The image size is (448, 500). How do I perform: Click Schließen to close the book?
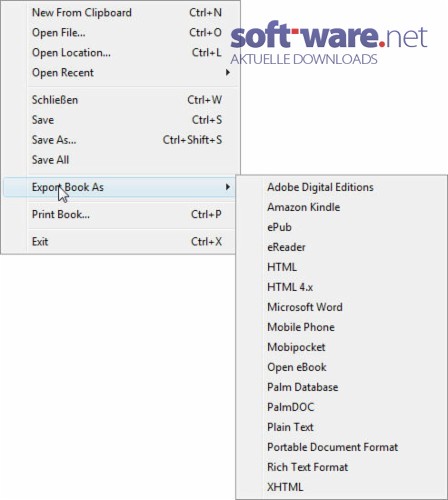(x=120, y=100)
